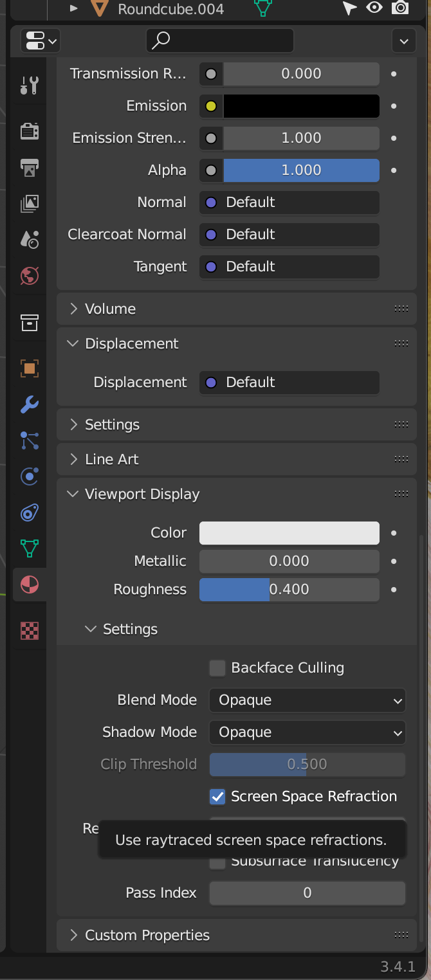431x980 pixels.
Task: Toggle Roundcube.004 viewport visibility eye
Action: point(374,8)
